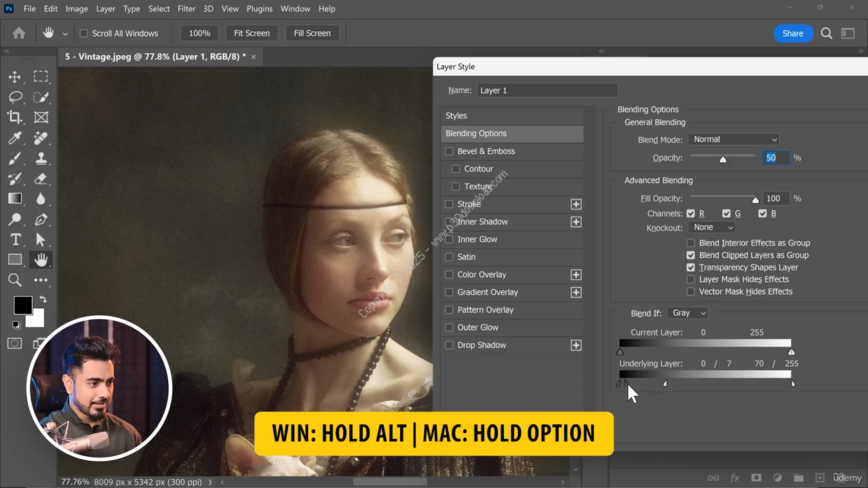Open the Filter menu
This screenshot has width=868, height=488.
click(186, 9)
